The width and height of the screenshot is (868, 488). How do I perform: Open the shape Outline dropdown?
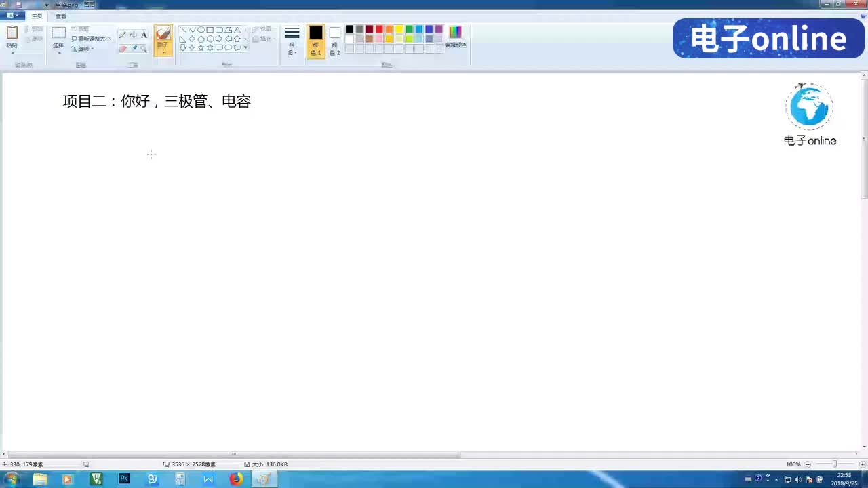click(262, 29)
